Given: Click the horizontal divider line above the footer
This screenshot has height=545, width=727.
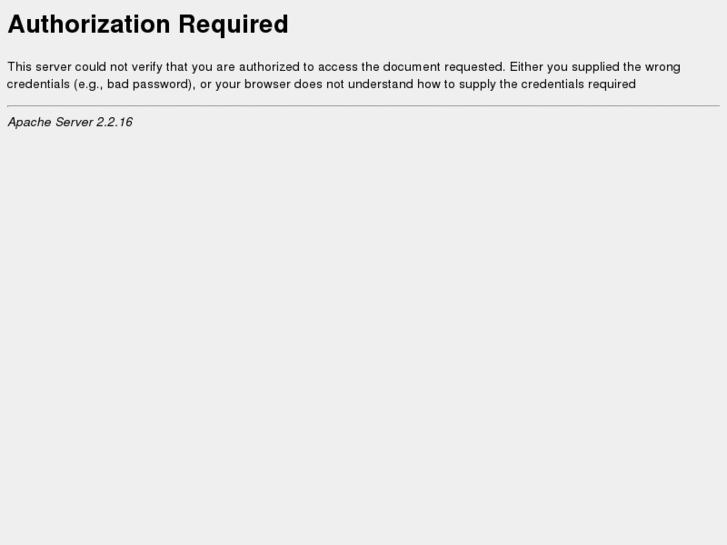Looking at the screenshot, I should tap(364, 106).
